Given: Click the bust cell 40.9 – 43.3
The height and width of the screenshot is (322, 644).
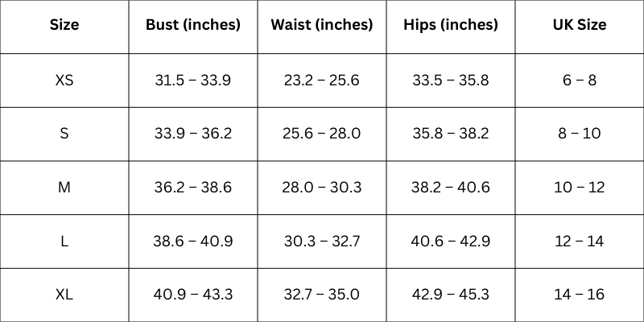Looking at the screenshot, I should (x=193, y=295).
